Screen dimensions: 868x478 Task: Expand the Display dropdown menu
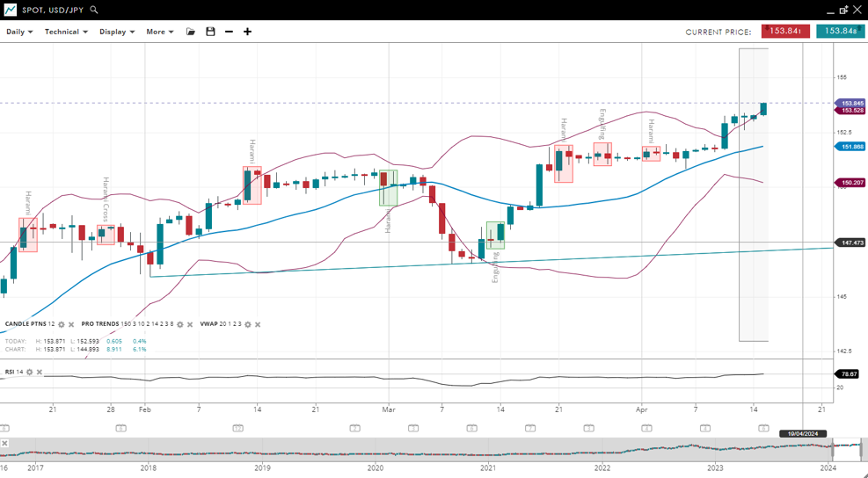tap(117, 32)
